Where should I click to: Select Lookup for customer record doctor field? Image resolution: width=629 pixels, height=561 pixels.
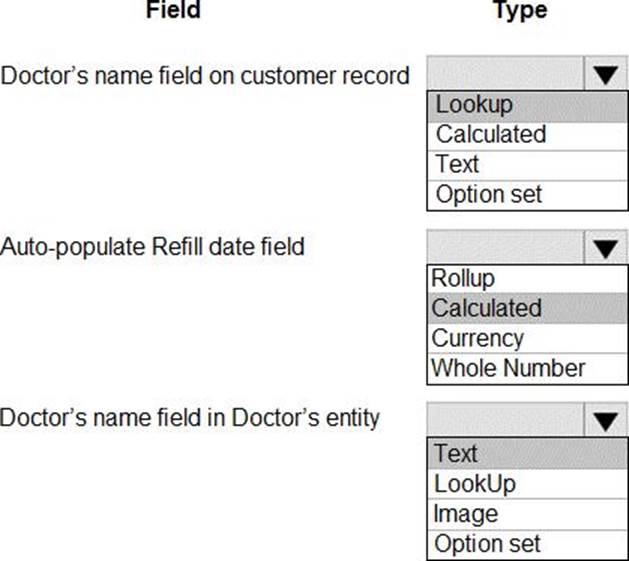(x=474, y=105)
